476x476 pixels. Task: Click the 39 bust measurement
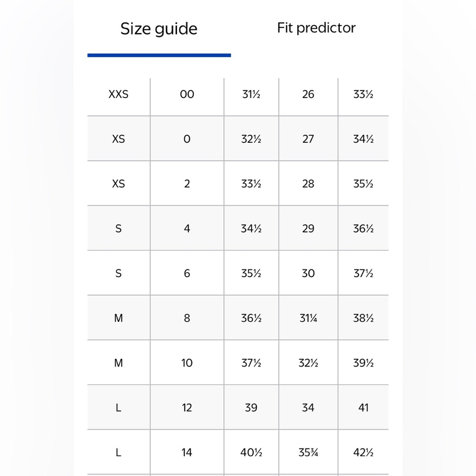251,408
